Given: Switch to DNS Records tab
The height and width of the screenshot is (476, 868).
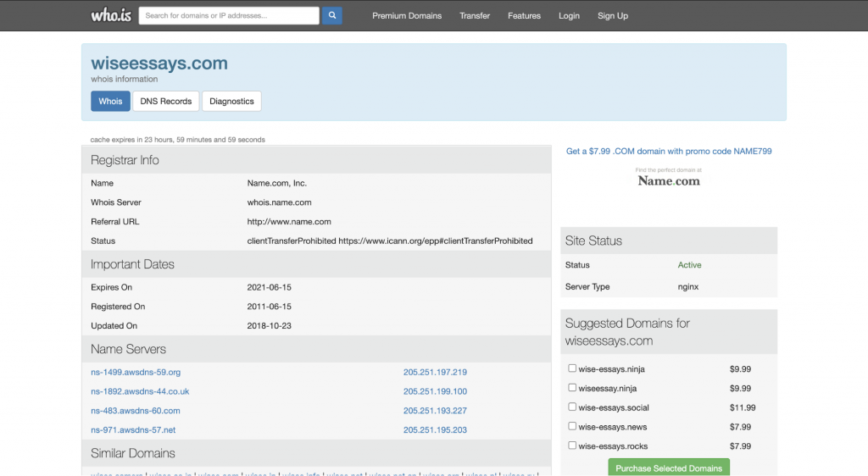Looking at the screenshot, I should pyautogui.click(x=166, y=101).
